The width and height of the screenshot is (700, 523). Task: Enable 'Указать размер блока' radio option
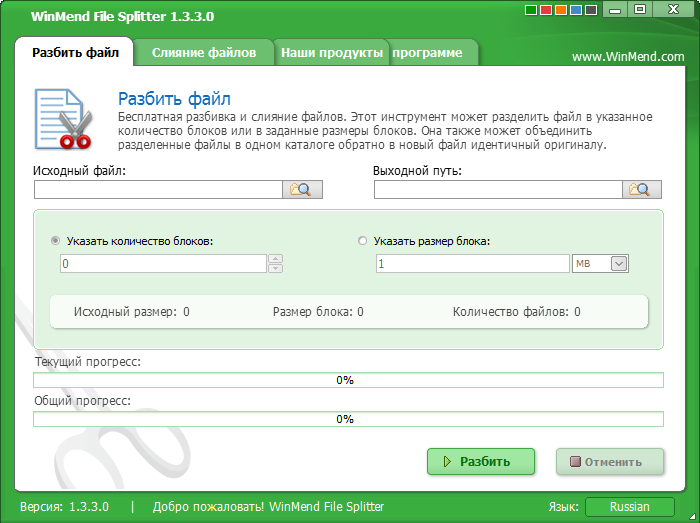362,241
